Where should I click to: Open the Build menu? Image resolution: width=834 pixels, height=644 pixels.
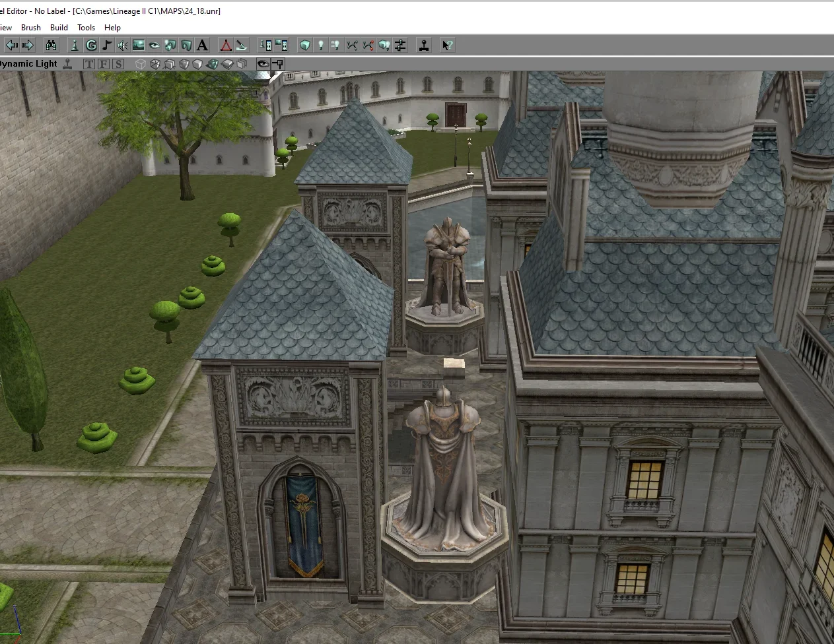point(59,28)
